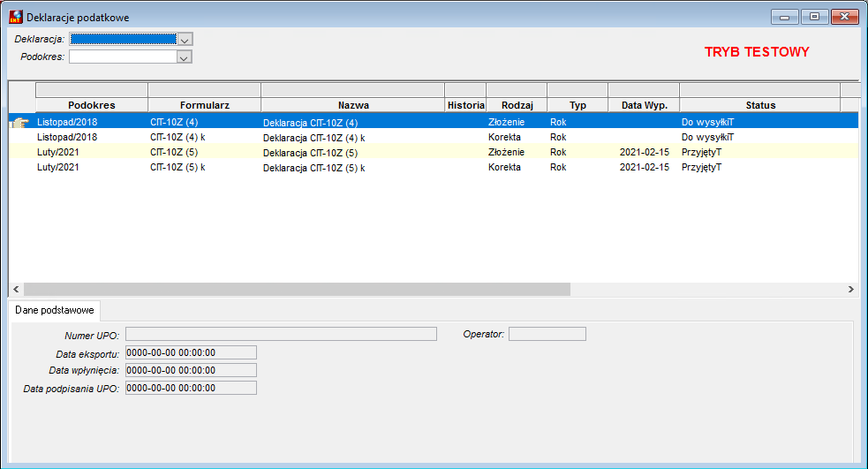Image resolution: width=868 pixels, height=469 pixels.
Task: Open the Podokres dropdown arrow
Action: [184, 57]
